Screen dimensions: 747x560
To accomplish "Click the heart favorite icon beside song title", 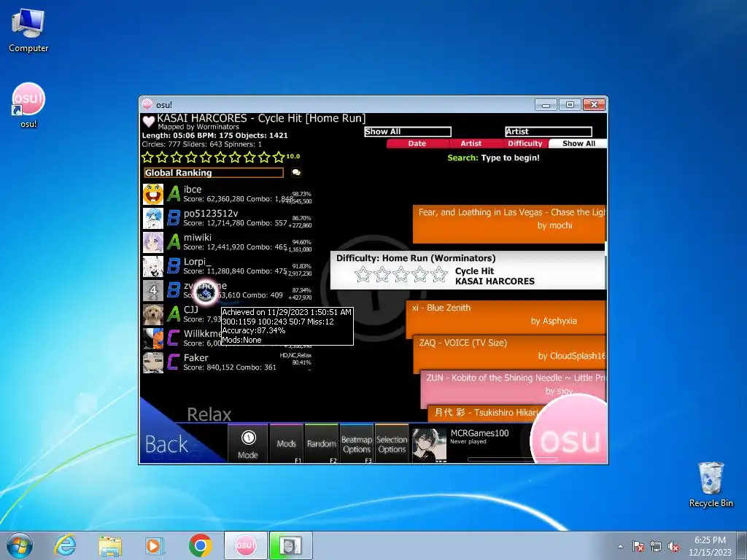I will (x=149, y=122).
